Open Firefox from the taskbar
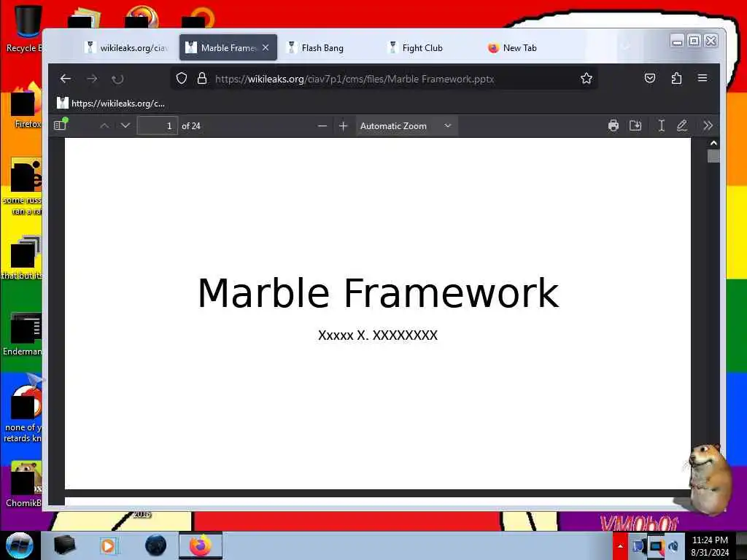Screen dimensions: 747x560 pos(201,545)
